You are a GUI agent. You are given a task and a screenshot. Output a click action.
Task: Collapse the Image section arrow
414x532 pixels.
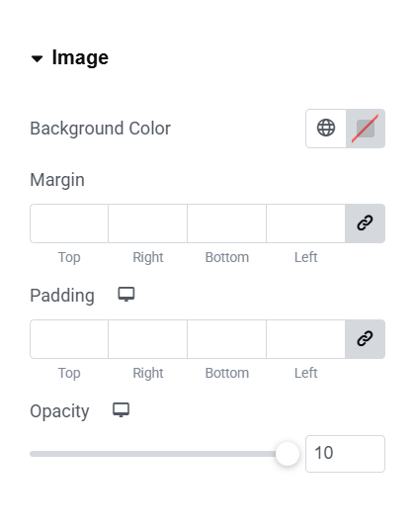click(x=37, y=58)
